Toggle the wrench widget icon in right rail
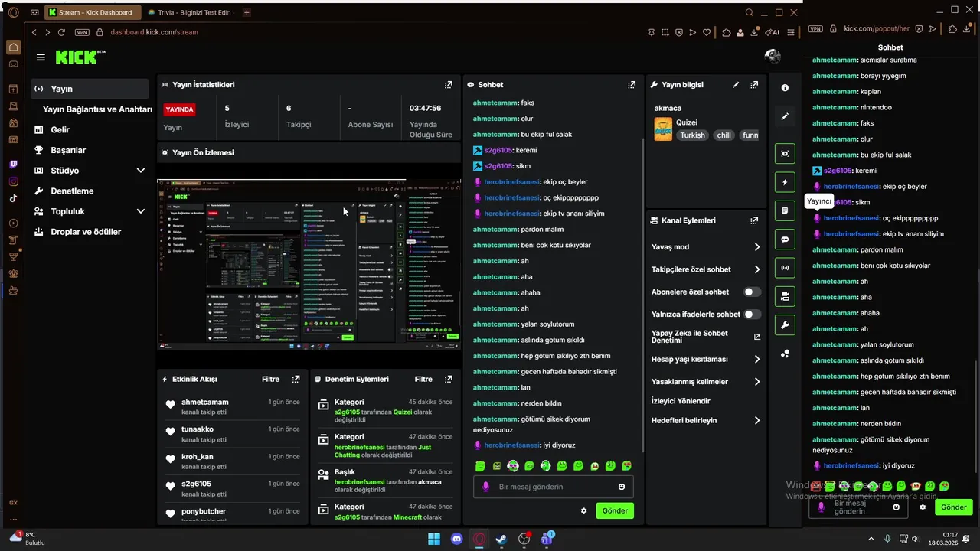Screen dimensions: 980x551 click(x=785, y=325)
